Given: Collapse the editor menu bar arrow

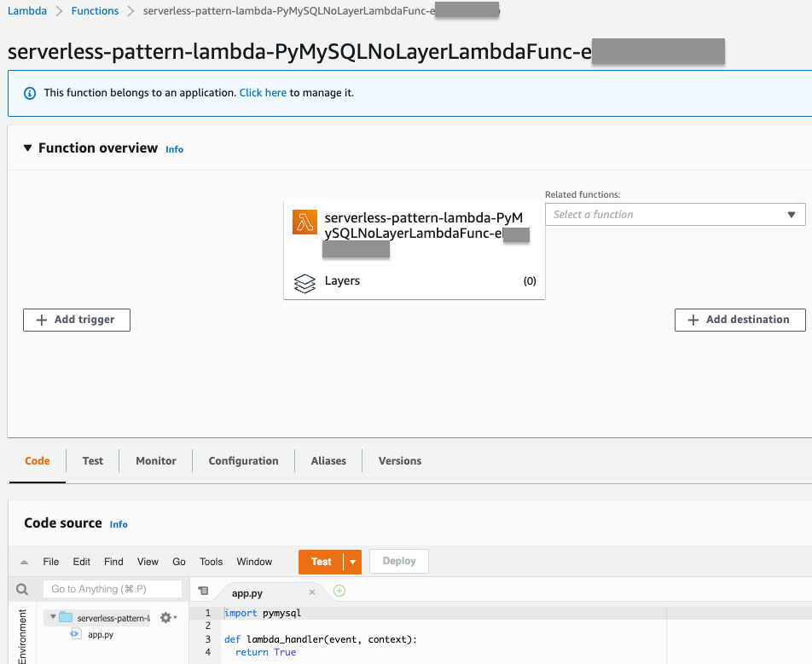Looking at the screenshot, I should coord(24,562).
